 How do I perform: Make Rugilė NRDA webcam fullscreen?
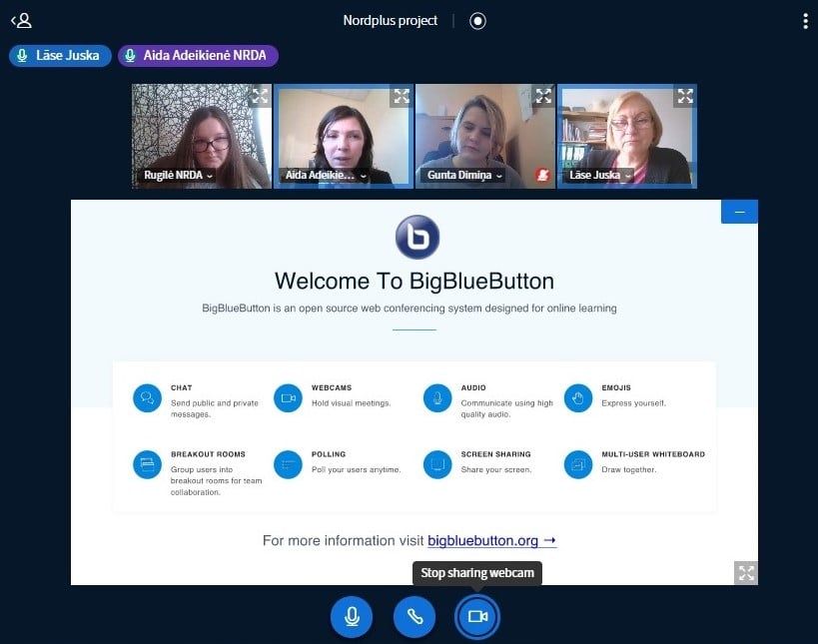click(260, 97)
